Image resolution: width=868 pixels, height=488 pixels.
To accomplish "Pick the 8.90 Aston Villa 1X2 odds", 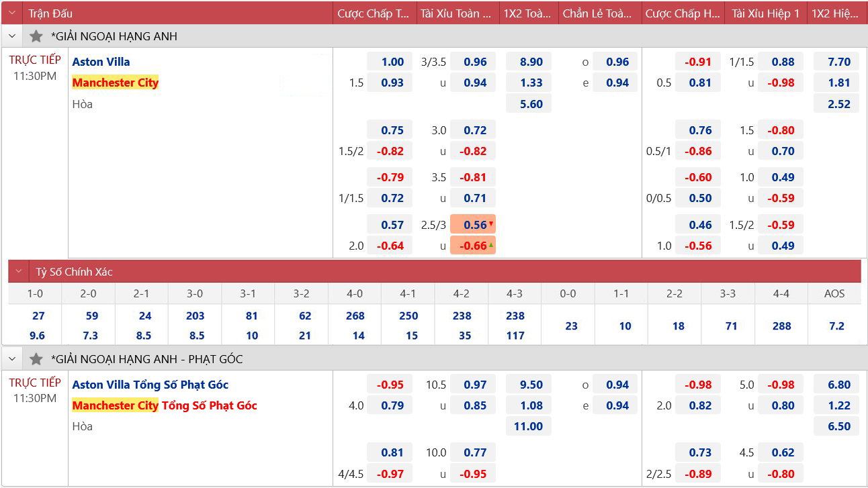I will coord(531,62).
